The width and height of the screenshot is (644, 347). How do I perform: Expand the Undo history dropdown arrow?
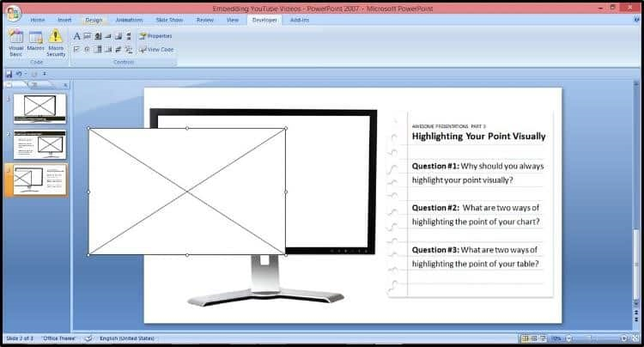[x=24, y=75]
